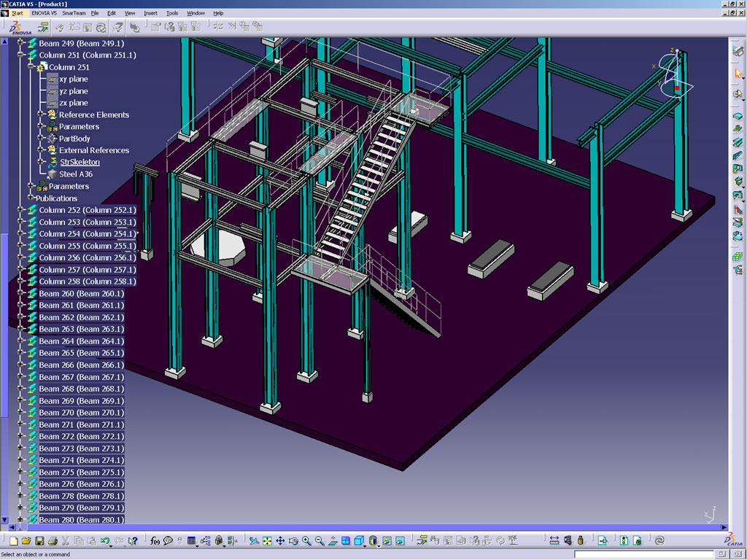Image resolution: width=747 pixels, height=560 pixels.
Task: Click the Undo icon in bottom toolbar
Action: tap(104, 541)
